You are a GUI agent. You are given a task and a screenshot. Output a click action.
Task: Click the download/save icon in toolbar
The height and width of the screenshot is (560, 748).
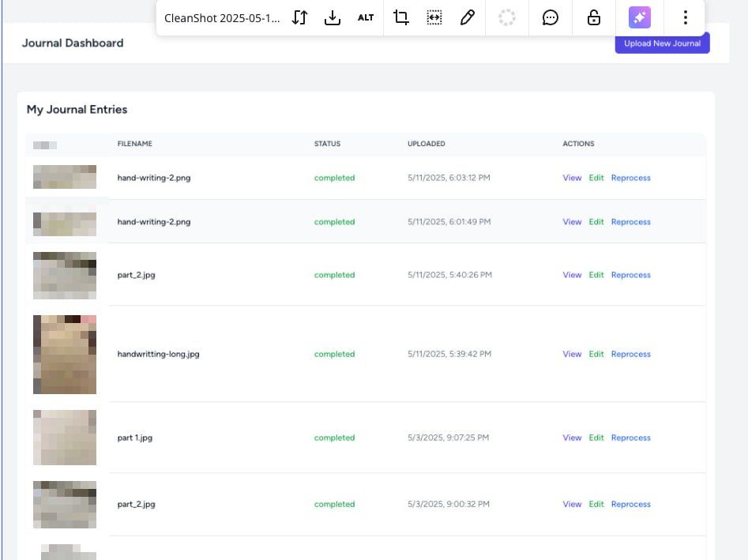(332, 17)
